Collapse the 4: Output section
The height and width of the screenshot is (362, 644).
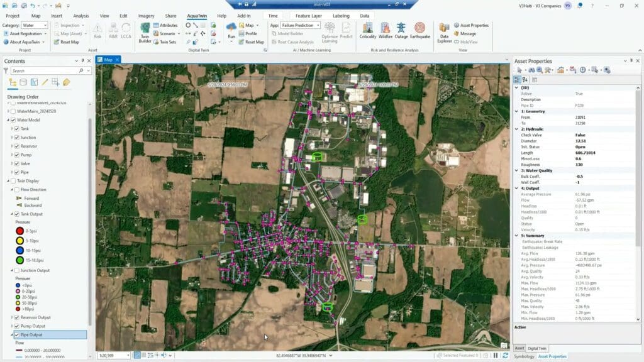coord(517,189)
